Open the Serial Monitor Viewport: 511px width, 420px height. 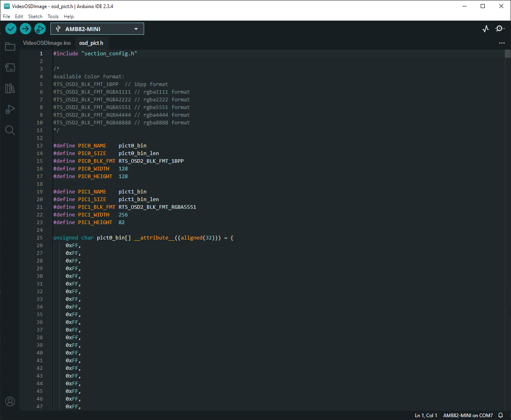pos(500,29)
